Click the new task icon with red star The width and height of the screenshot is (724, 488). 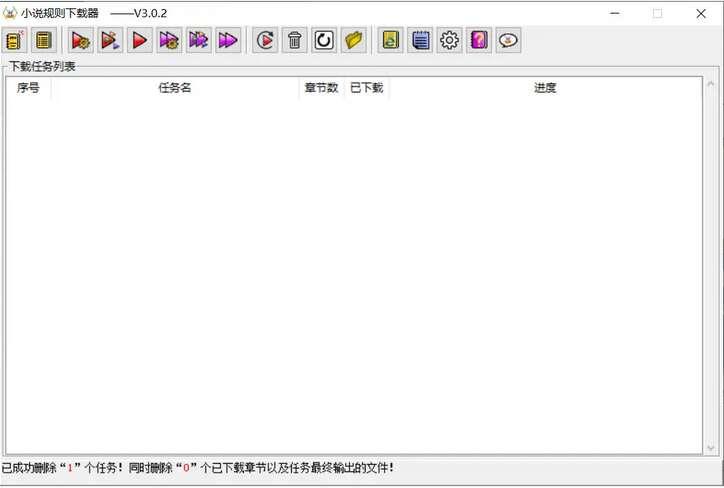tap(14, 40)
